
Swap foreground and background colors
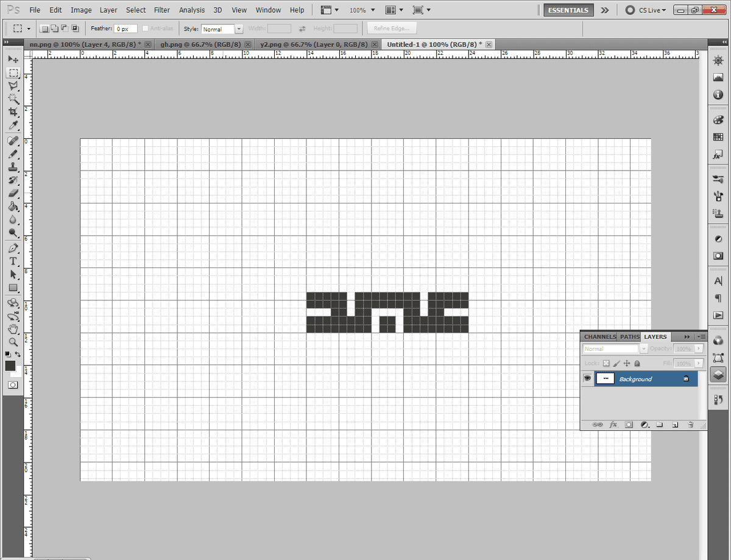(x=18, y=354)
